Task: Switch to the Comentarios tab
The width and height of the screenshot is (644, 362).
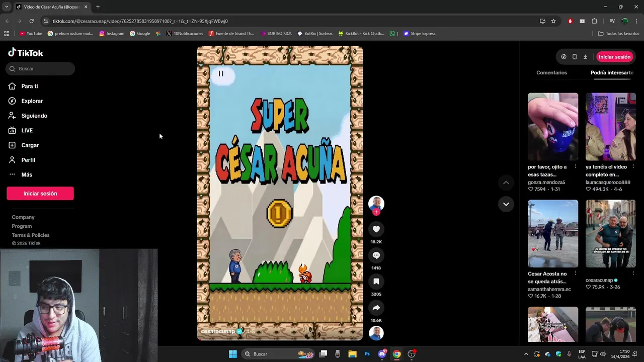Action: (x=551, y=73)
